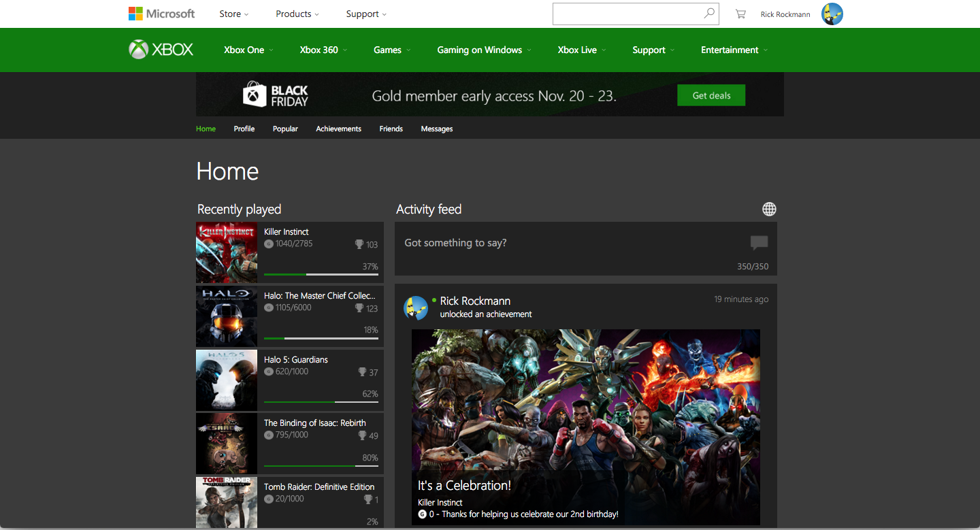
Task: Open Rick Rockmann link in feed post
Action: 475,301
